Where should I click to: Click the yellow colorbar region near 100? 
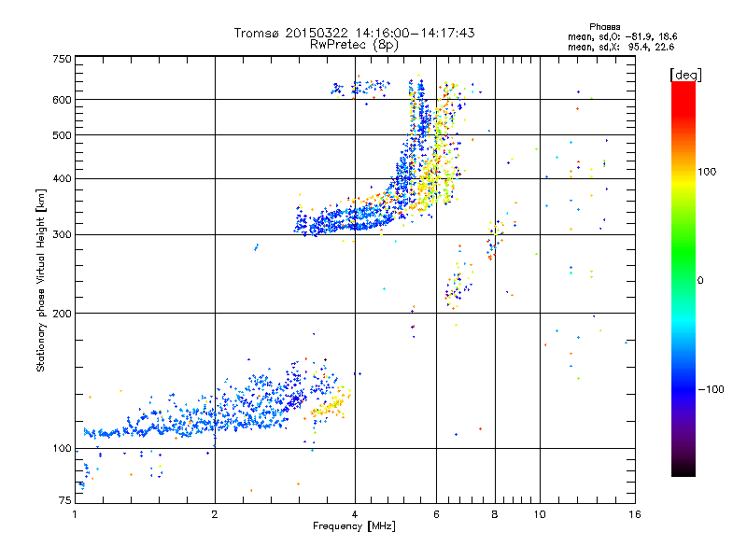pos(684,176)
